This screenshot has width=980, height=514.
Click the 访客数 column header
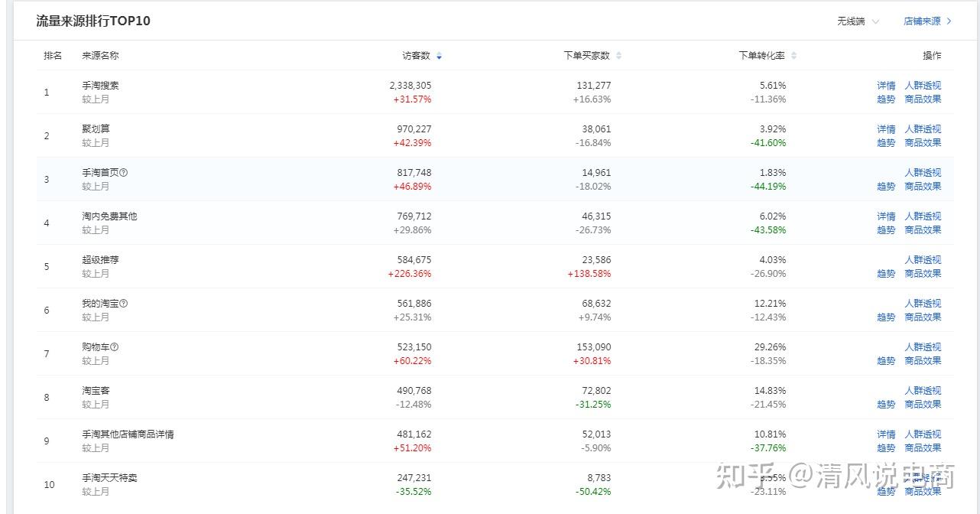[417, 56]
